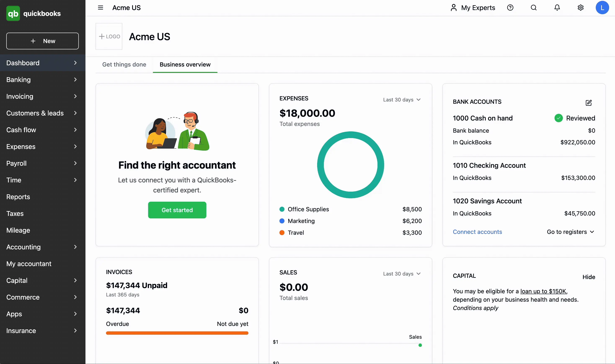This screenshot has height=364, width=615.
Task: Expand the Time menu chevron
Action: [75, 180]
